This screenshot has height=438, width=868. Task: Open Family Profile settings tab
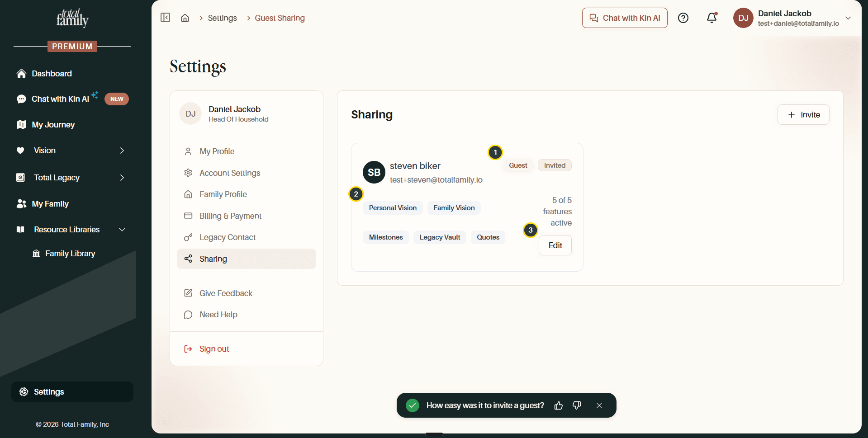click(247, 194)
